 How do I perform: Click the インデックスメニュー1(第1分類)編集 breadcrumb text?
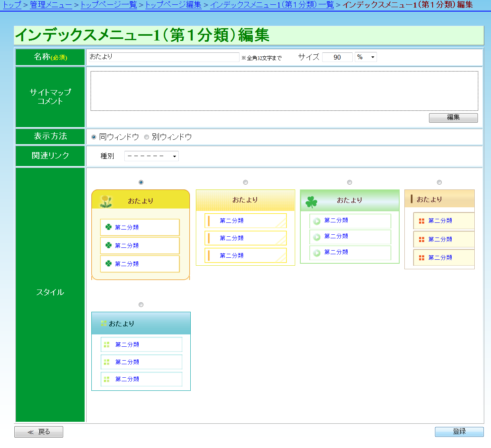[408, 5]
